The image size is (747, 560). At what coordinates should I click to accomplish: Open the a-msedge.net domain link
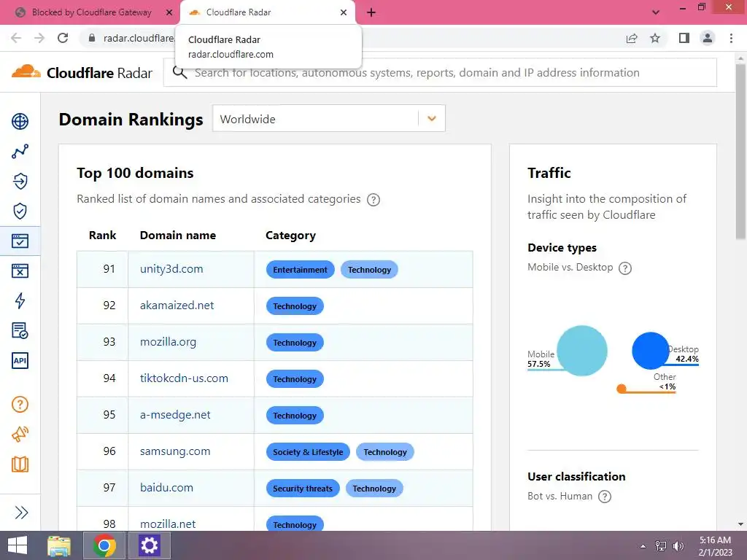[175, 415]
